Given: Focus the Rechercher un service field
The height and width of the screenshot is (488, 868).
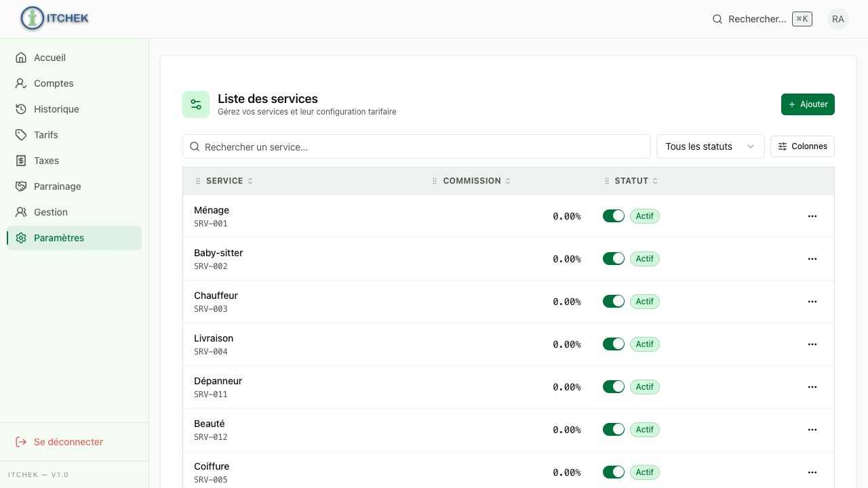Looking at the screenshot, I should pyautogui.click(x=416, y=146).
